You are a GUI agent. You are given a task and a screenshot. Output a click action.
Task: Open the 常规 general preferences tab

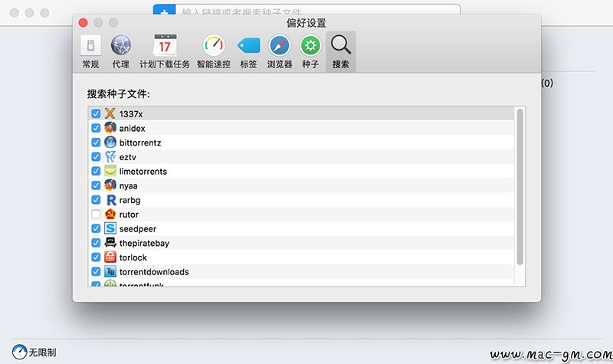[90, 52]
